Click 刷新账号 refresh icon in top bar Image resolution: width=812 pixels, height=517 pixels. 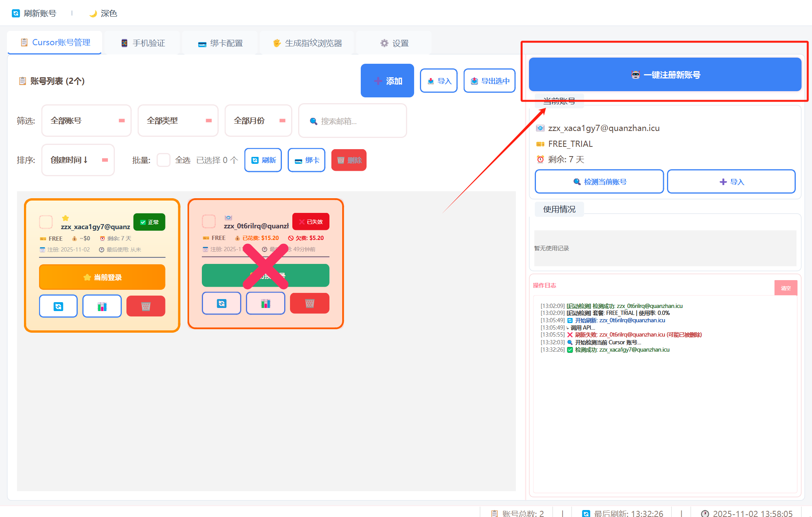coord(16,14)
